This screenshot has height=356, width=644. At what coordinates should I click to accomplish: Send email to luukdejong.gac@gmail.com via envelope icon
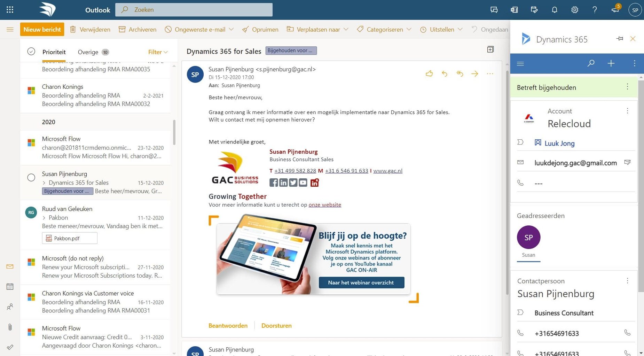627,162
